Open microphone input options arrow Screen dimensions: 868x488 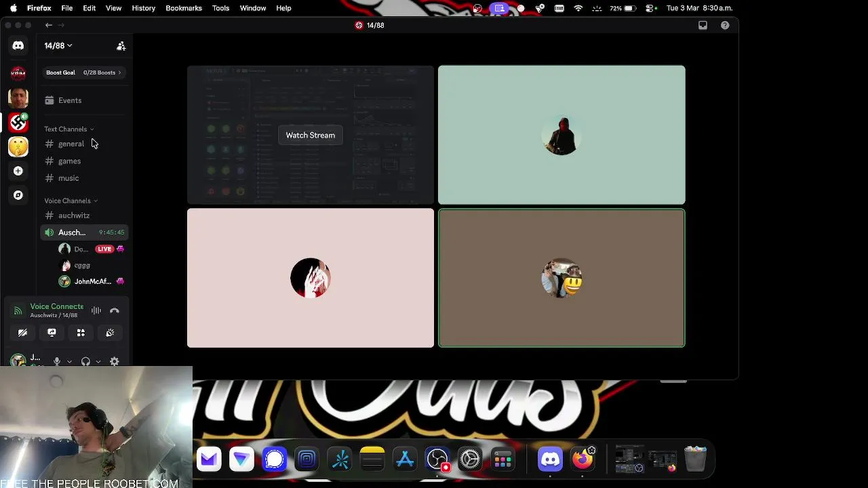click(x=69, y=361)
